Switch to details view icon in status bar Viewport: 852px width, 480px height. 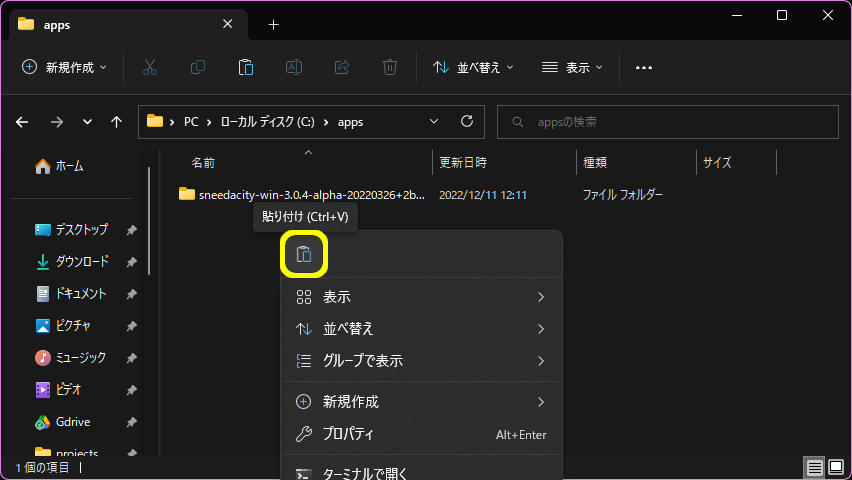click(814, 467)
